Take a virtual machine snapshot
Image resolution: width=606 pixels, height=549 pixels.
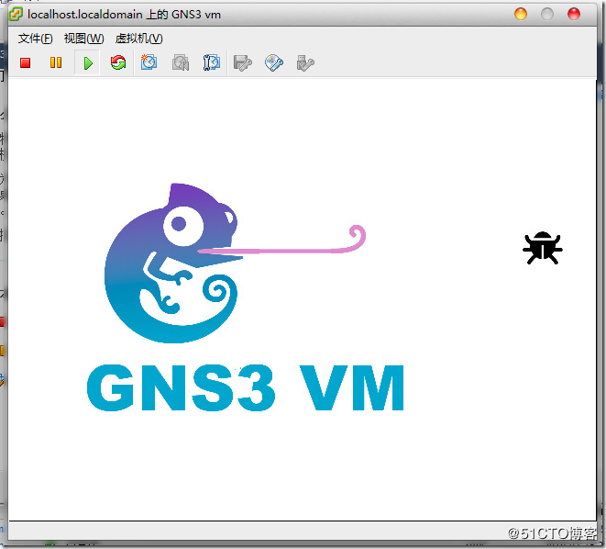(149, 63)
